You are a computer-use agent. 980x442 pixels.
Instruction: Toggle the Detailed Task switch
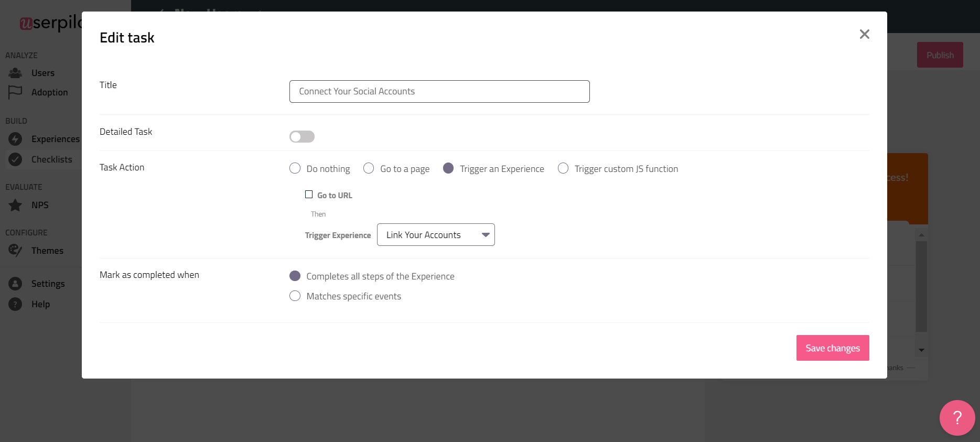pyautogui.click(x=302, y=137)
